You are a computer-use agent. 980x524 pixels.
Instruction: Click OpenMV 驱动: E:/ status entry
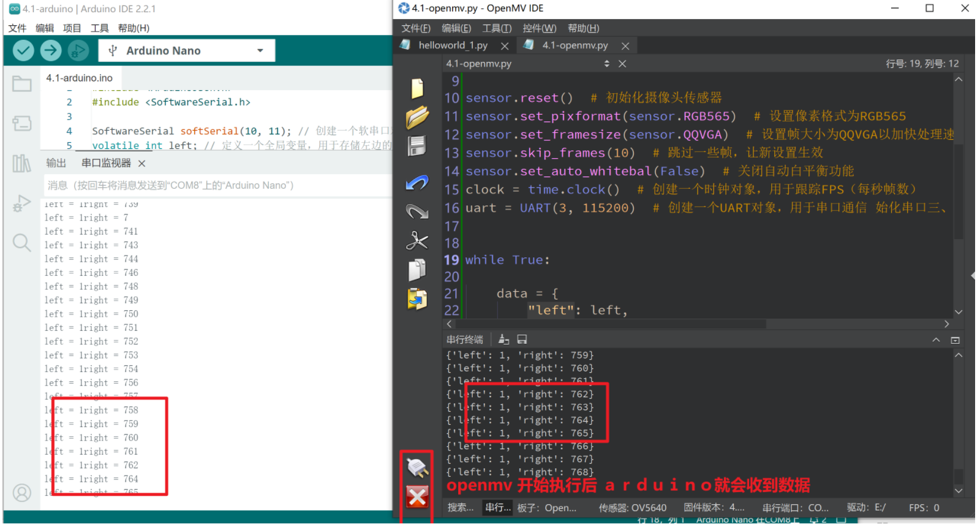(x=867, y=507)
